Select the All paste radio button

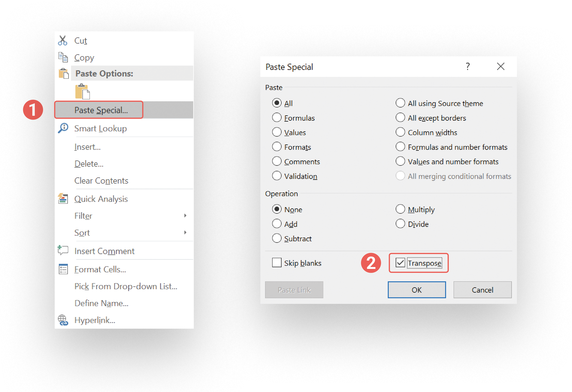tap(277, 103)
